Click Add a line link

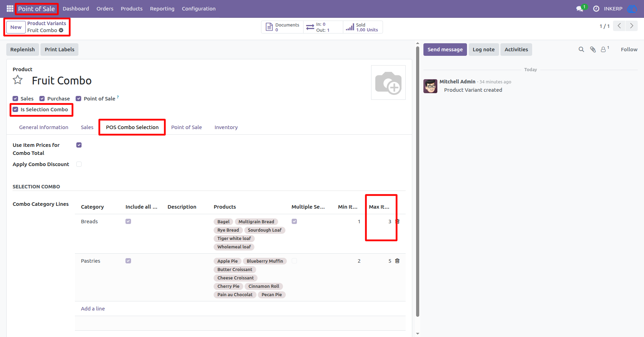(93, 309)
